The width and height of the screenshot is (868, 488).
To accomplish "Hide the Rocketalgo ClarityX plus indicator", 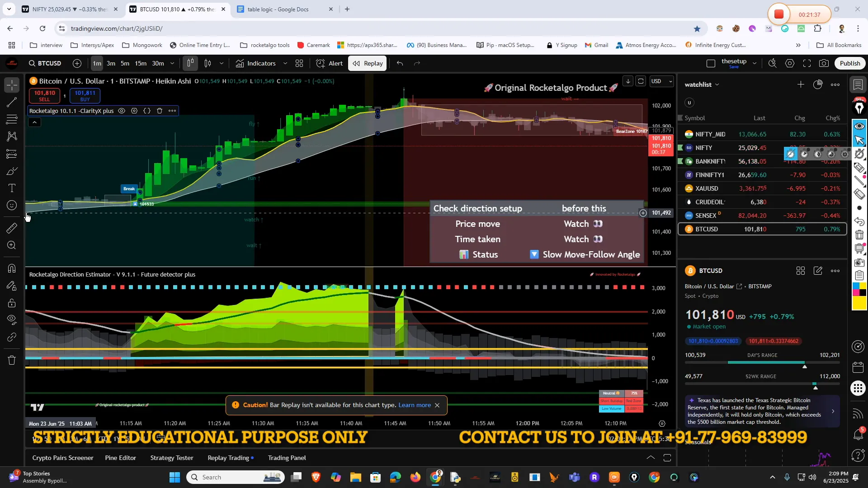I will click(x=122, y=111).
